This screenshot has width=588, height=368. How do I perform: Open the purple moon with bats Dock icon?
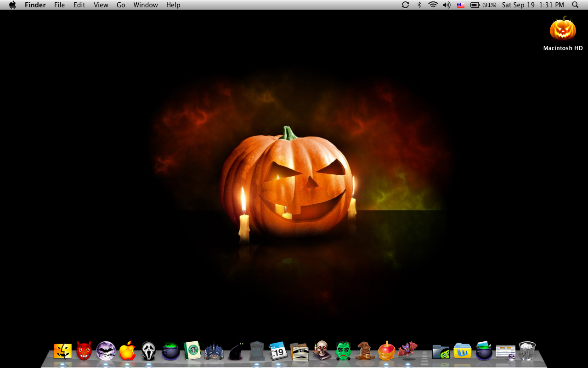[106, 351]
